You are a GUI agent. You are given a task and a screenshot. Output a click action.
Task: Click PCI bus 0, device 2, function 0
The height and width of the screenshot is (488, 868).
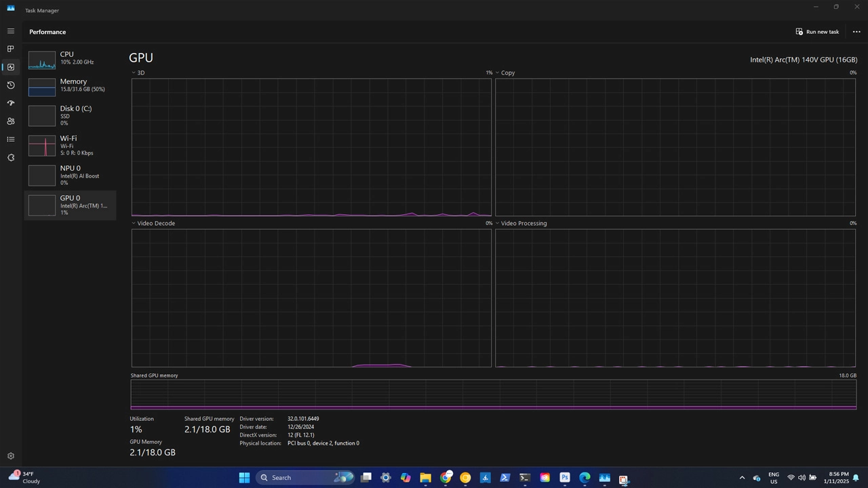pyautogui.click(x=323, y=443)
